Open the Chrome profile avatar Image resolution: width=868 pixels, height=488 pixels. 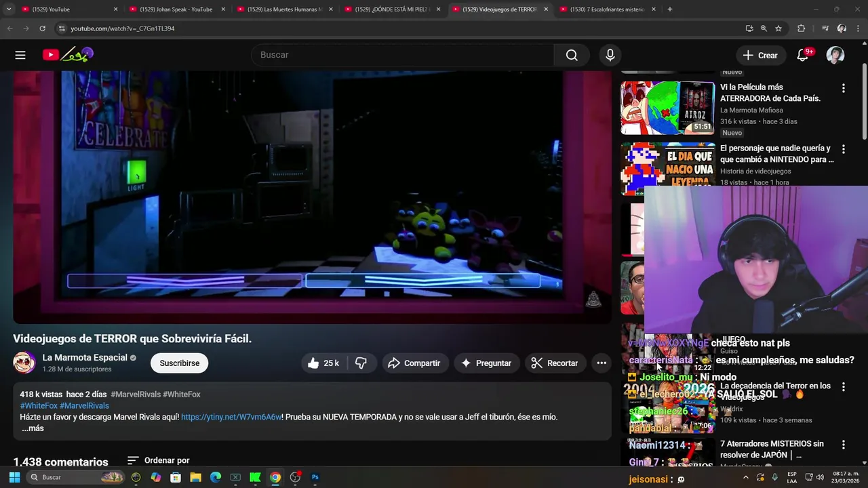(842, 28)
